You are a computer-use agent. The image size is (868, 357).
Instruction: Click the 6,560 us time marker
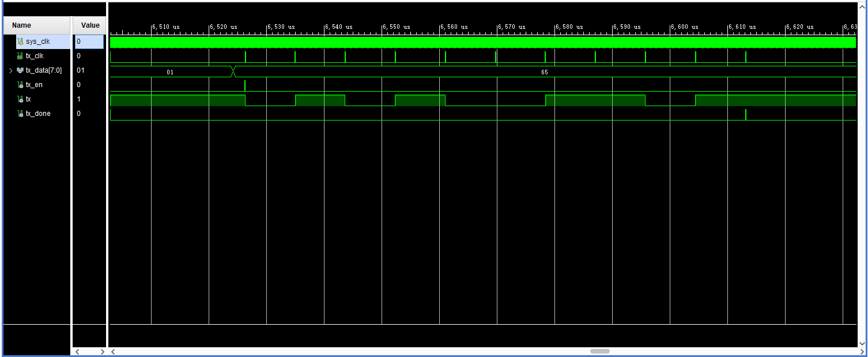(454, 27)
